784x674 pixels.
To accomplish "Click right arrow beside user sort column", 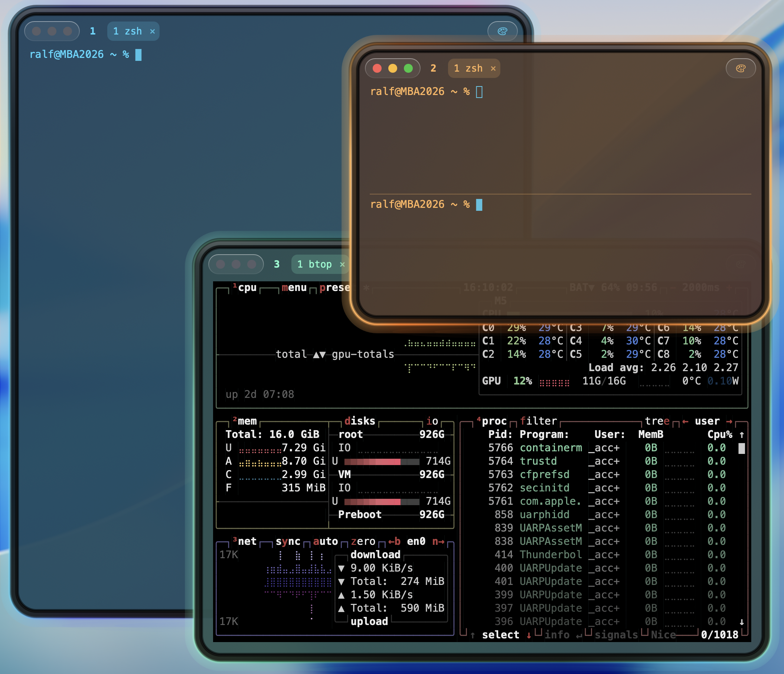I will (729, 421).
